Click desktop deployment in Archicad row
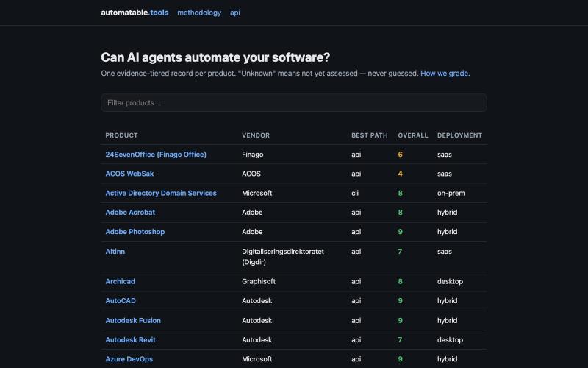This screenshot has height=368, width=588. tap(450, 281)
